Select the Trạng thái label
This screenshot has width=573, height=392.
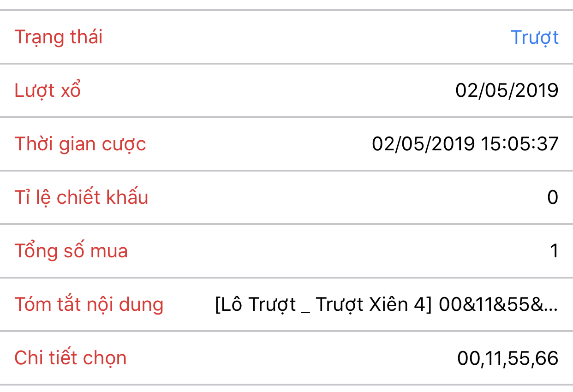pos(59,37)
